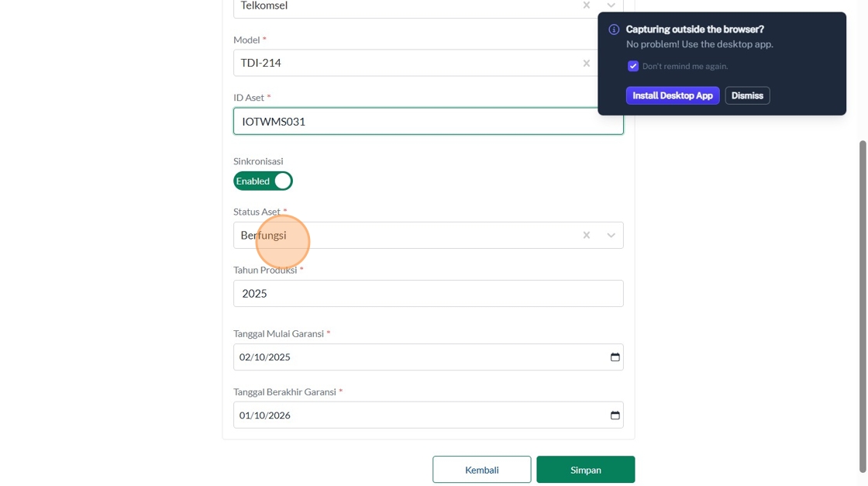The width and height of the screenshot is (868, 486).
Task: Uncheck "Don't remind me again"
Action: pos(633,67)
